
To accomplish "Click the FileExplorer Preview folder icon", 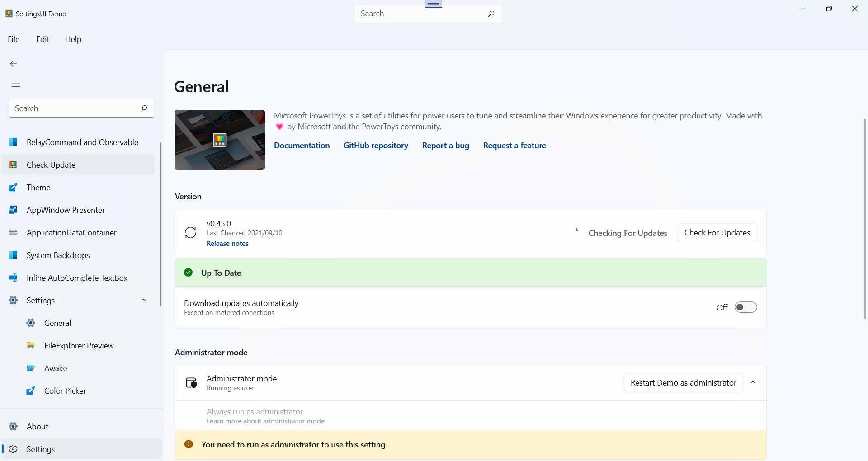I will click(x=31, y=346).
